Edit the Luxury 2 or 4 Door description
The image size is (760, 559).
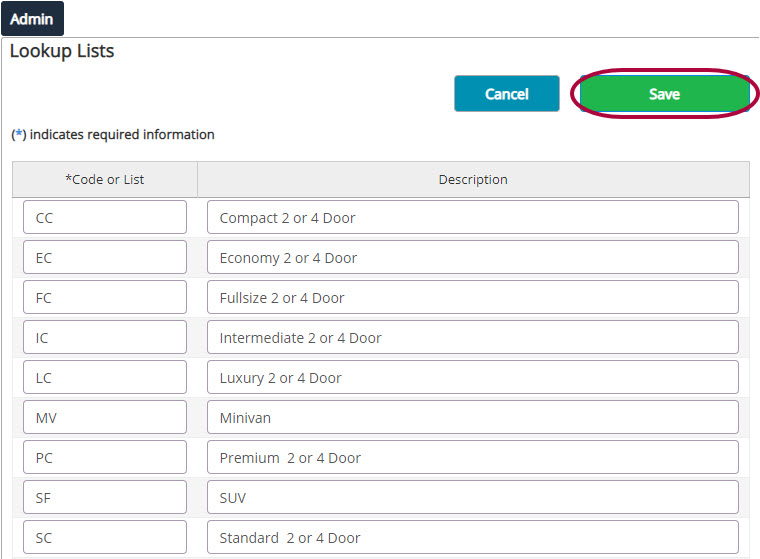pyautogui.click(x=473, y=377)
